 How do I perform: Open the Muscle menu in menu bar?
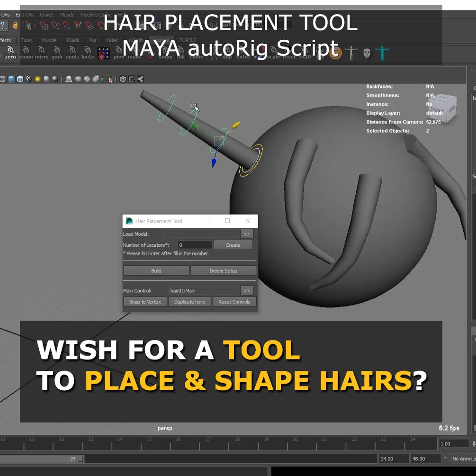[x=67, y=15]
